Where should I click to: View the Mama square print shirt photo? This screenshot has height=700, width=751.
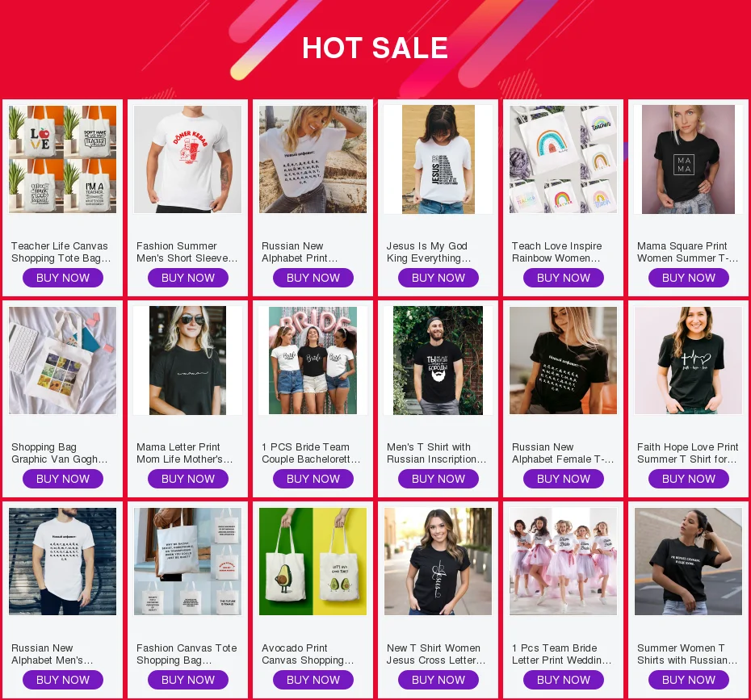coord(688,159)
